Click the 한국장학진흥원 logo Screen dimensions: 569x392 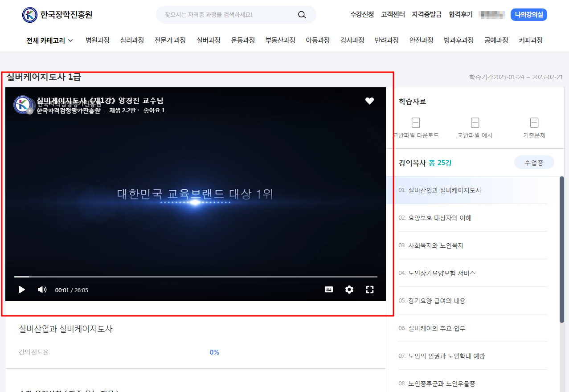point(56,13)
